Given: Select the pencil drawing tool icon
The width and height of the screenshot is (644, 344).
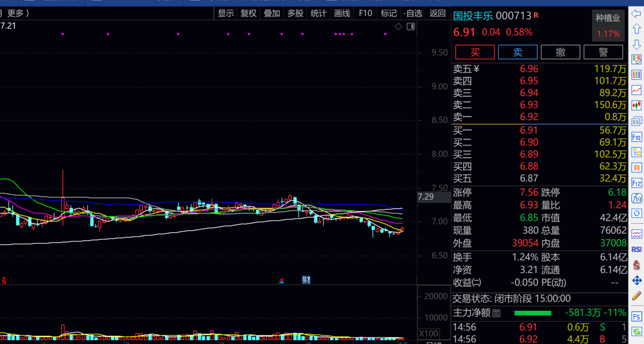Looking at the screenshot, I should [x=636, y=295].
